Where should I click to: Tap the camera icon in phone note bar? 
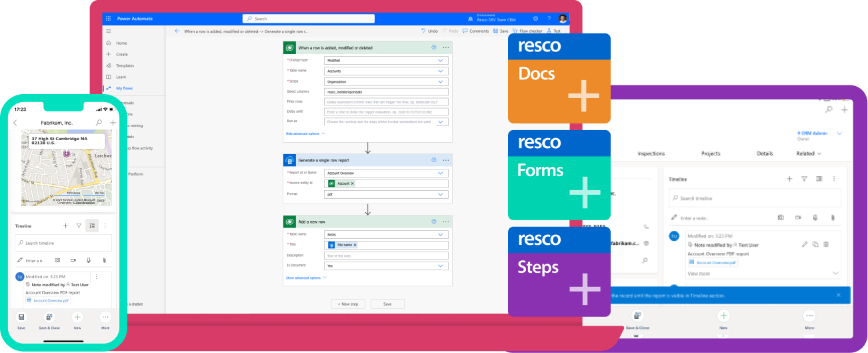(58, 260)
